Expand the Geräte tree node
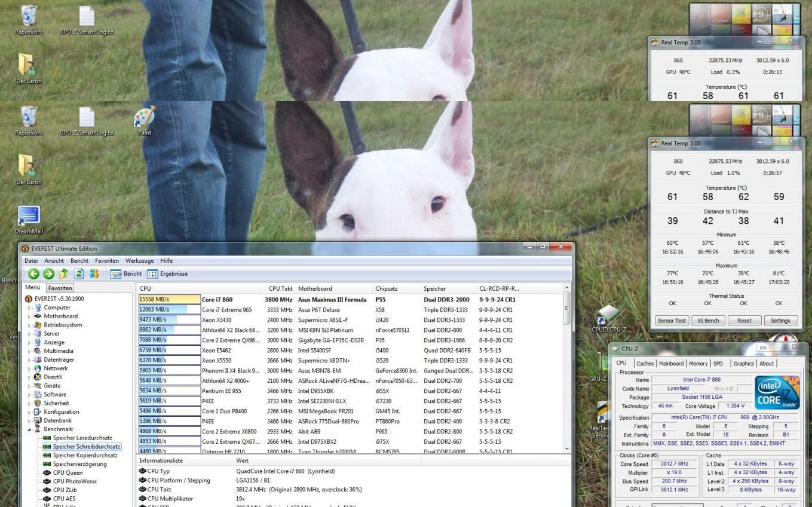 (30, 386)
